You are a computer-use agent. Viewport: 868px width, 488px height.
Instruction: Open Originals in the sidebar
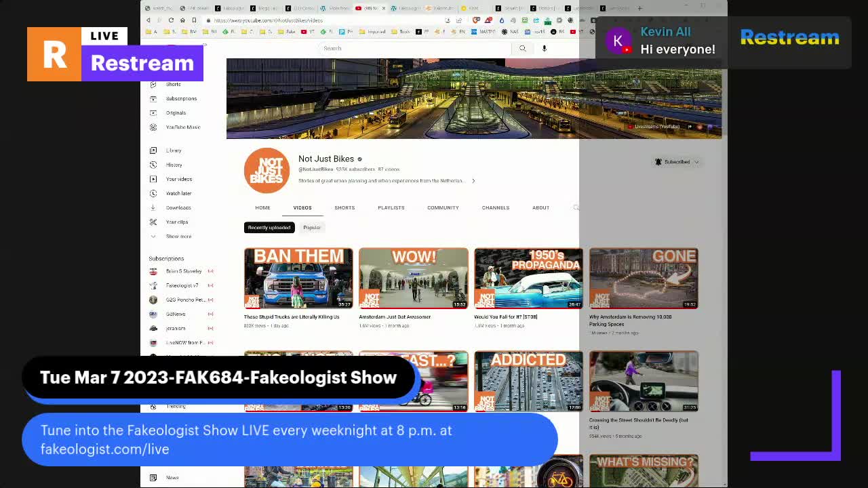tap(175, 113)
